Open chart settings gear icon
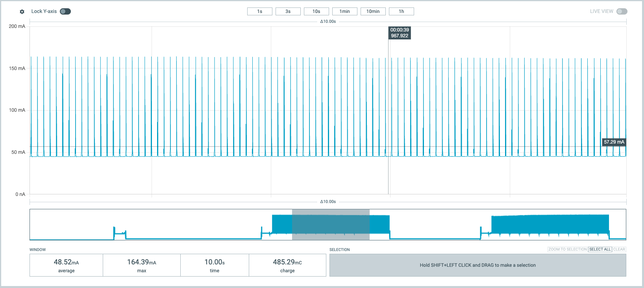Screen dimensions: 644x288 click(x=22, y=12)
